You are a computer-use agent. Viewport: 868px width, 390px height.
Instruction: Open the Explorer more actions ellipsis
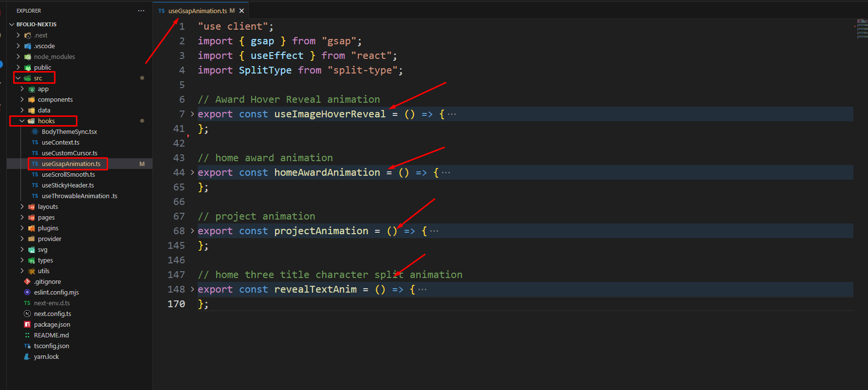pyautogui.click(x=141, y=11)
